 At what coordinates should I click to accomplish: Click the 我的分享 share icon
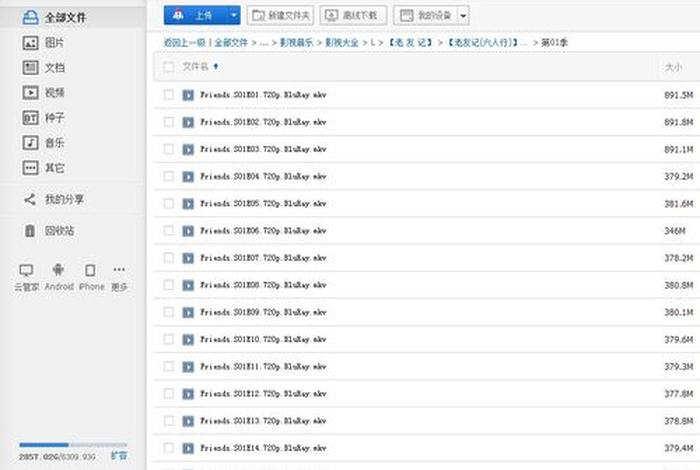click(29, 200)
